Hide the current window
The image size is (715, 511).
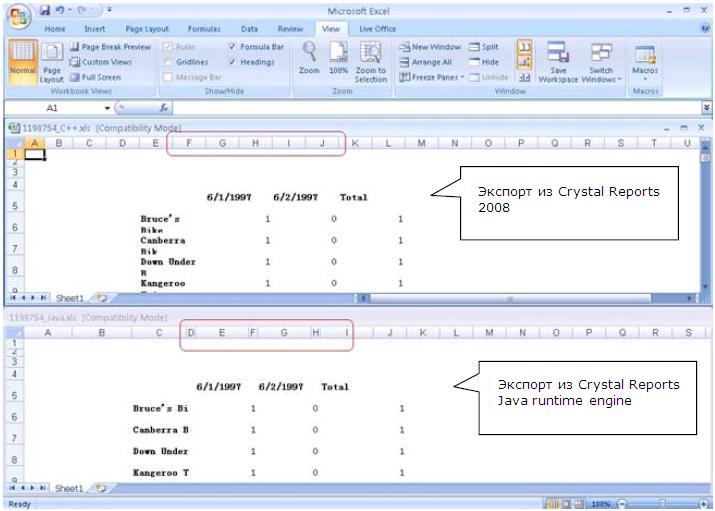point(484,62)
